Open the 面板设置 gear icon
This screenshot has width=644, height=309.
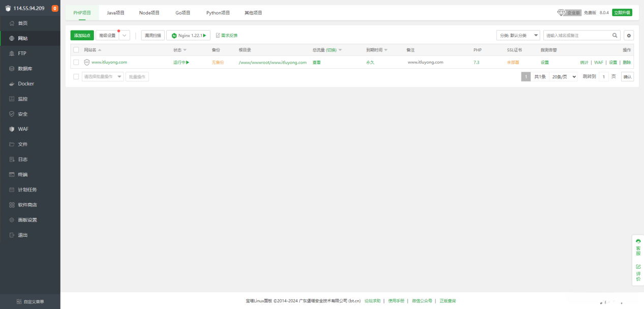click(12, 220)
